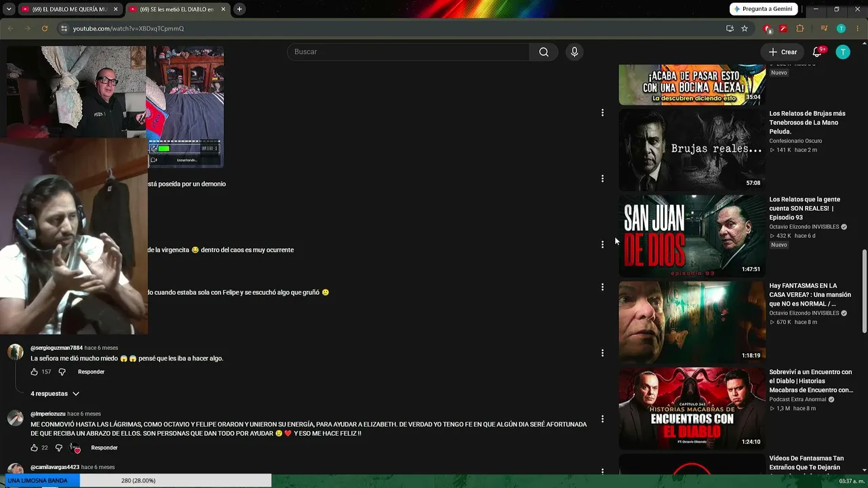This screenshot has height=488, width=868.
Task: Select the 'SE les metió EL DIABLO' tab
Action: (178, 9)
